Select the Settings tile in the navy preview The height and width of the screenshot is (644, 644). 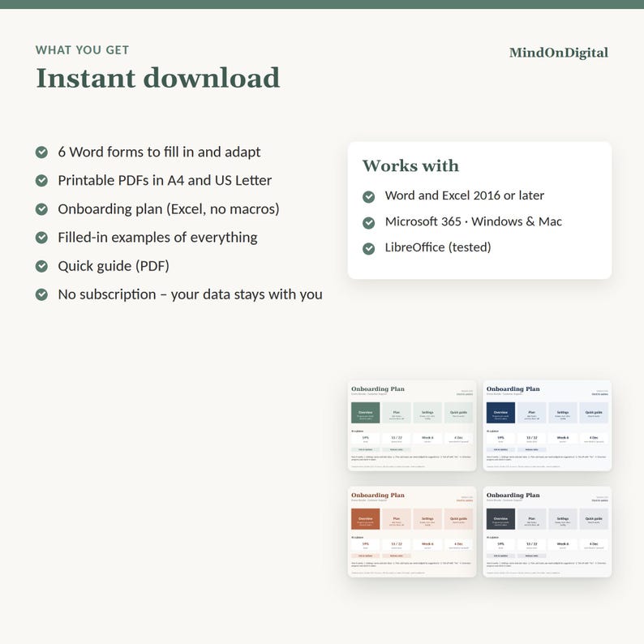click(563, 413)
